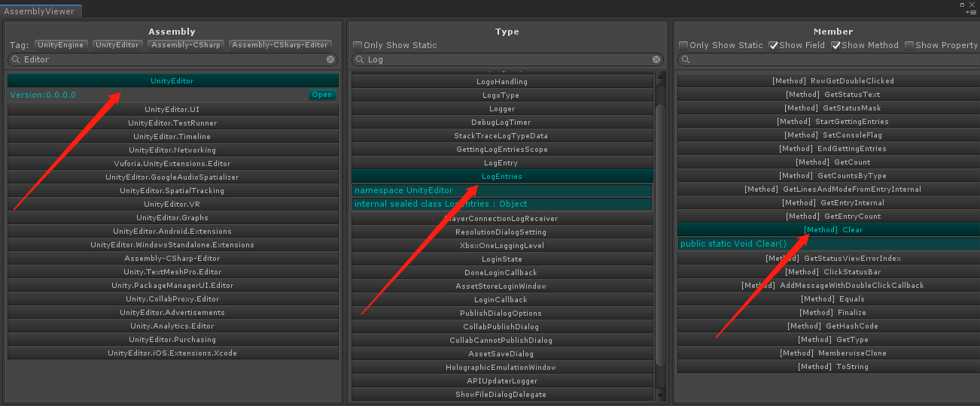Viewport: 980px width, 406px height.
Task: Clear the Type search field
Action: [x=656, y=59]
